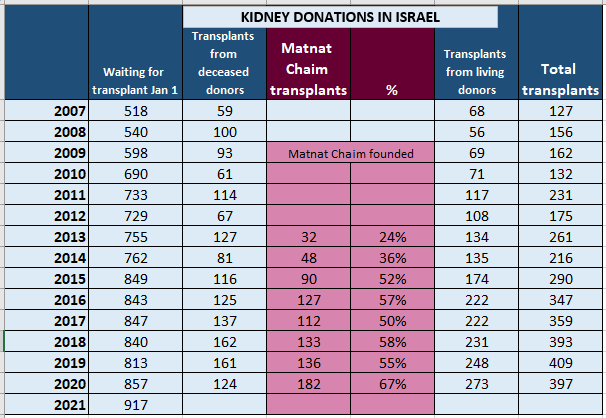
Task: Click the 'KIDNEY DONATIONS IN ISRAEL' title cell
Action: pos(341,18)
